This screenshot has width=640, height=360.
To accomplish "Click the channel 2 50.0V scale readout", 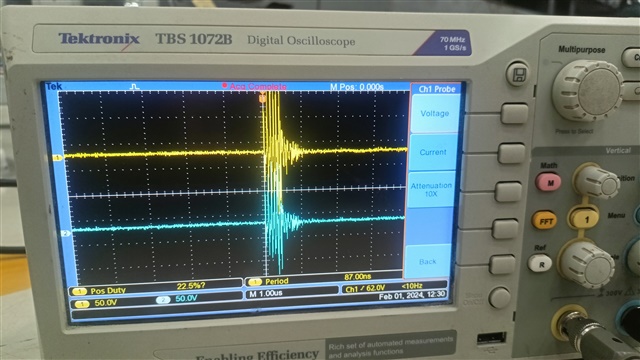I will [186, 298].
